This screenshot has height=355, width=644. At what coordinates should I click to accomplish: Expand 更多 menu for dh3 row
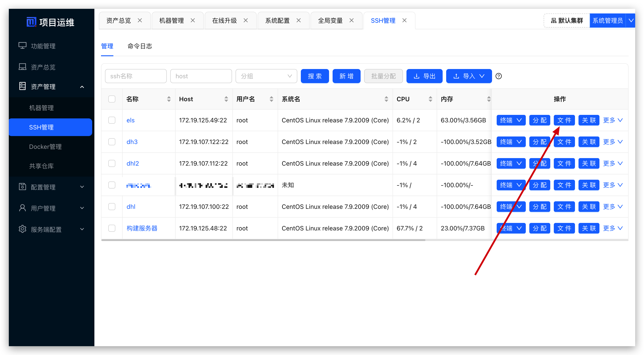(612, 142)
